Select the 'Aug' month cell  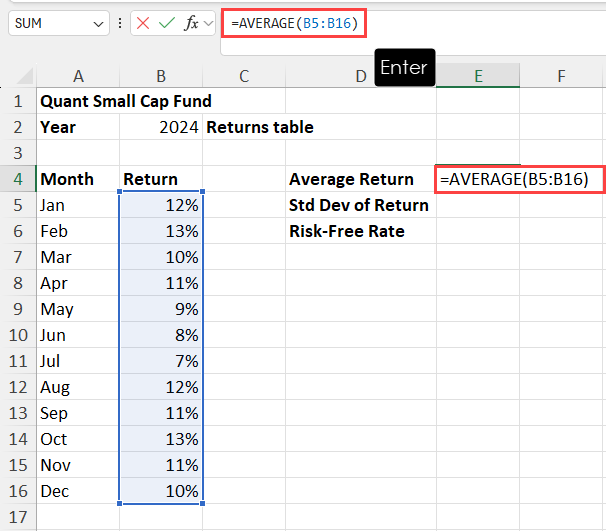[x=78, y=387]
